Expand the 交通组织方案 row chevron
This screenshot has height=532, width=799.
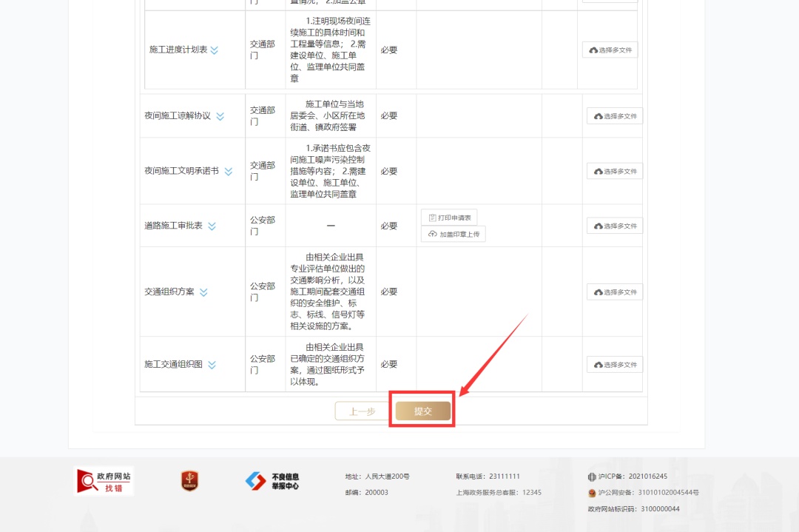click(204, 292)
